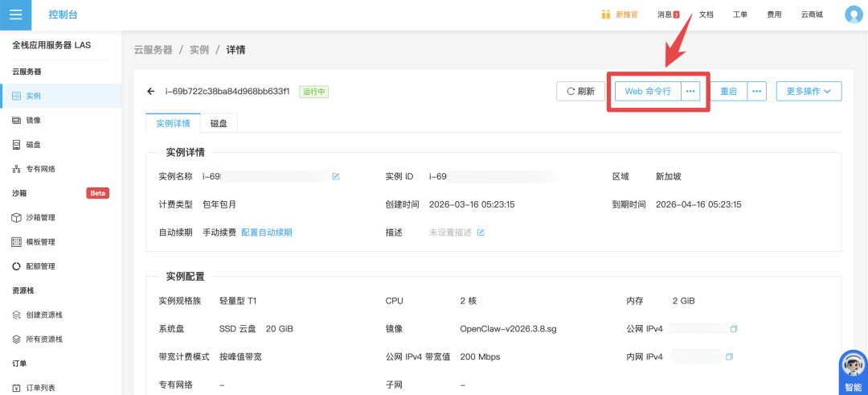Select the 实例详情 tab
The image size is (868, 395).
pyautogui.click(x=173, y=124)
